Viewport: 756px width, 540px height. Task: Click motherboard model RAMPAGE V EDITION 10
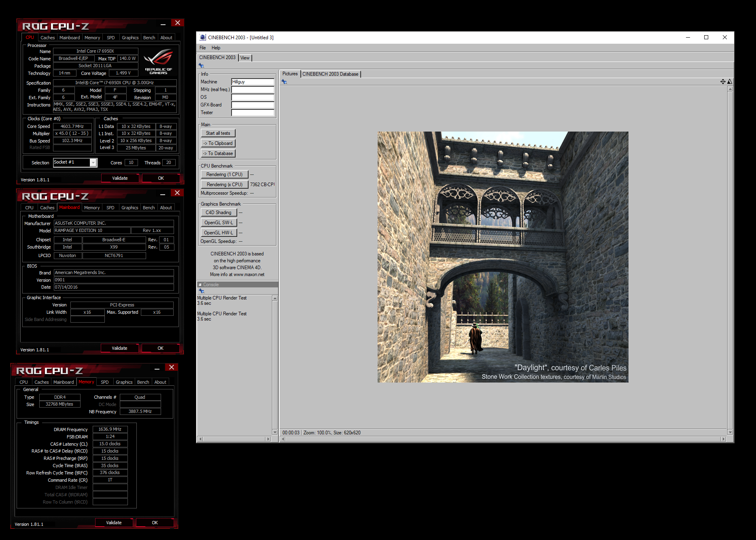point(92,230)
